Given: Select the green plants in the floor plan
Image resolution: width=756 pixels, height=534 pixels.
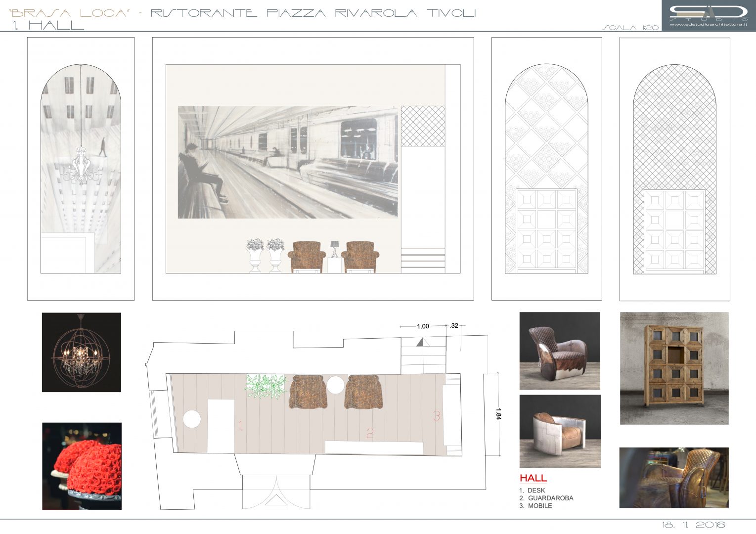Looking at the screenshot, I should tap(266, 386).
